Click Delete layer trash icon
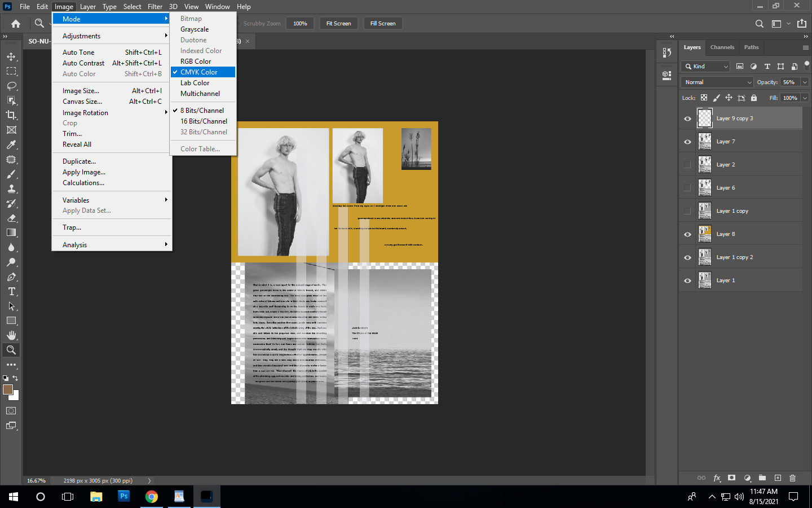This screenshot has height=508, width=812. 793,478
